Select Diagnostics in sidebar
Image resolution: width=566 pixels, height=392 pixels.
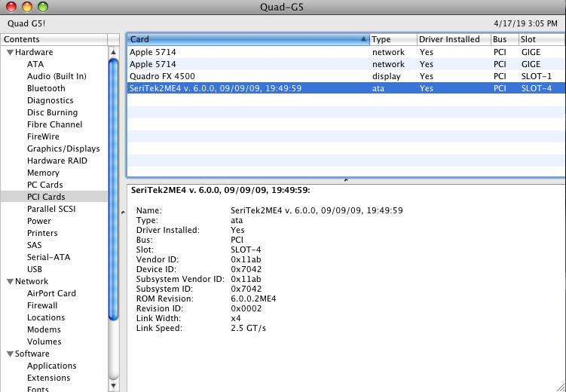[50, 100]
